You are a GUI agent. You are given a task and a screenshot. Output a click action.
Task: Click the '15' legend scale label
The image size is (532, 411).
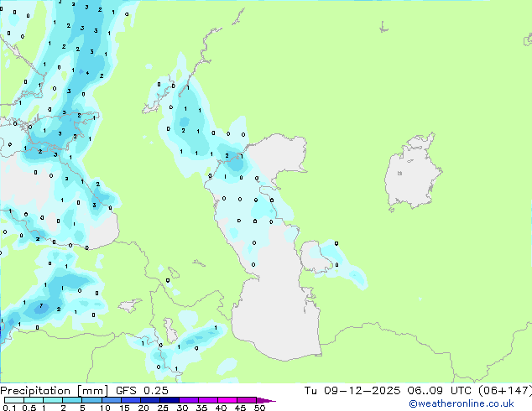[124, 408]
